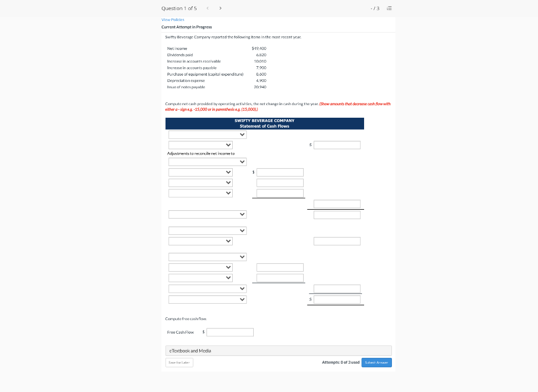Click the Submit Answer button
This screenshot has width=538, height=392.
point(376,362)
